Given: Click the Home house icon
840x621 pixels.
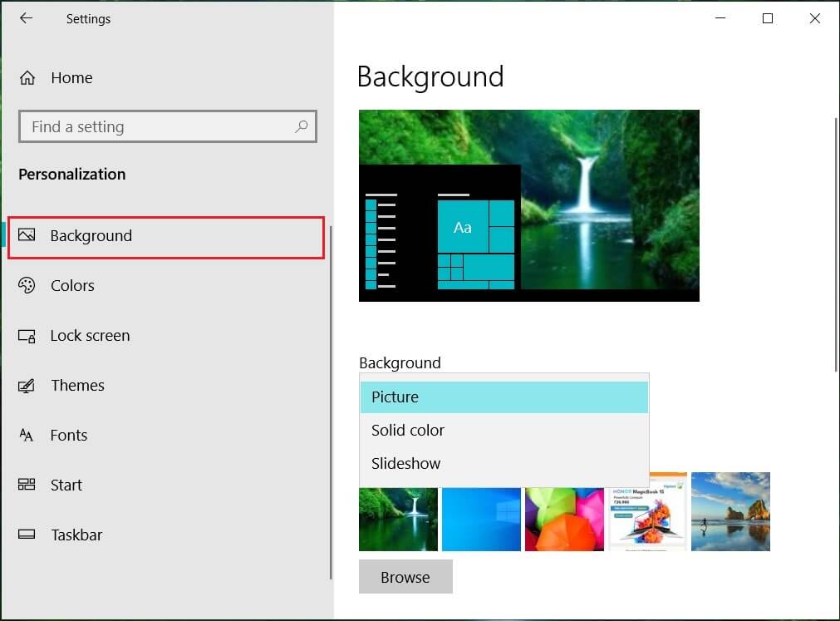Looking at the screenshot, I should pos(27,78).
